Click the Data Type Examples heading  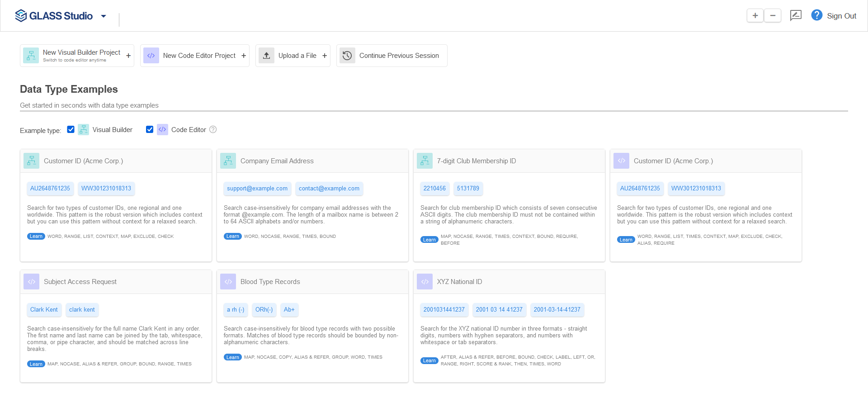(69, 89)
